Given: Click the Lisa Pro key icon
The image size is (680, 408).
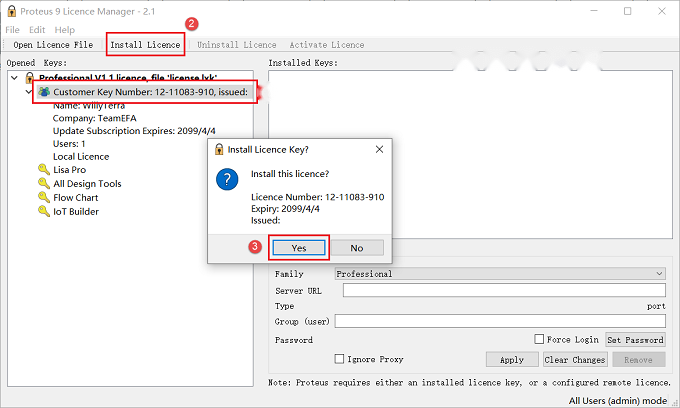Looking at the screenshot, I should [x=44, y=169].
